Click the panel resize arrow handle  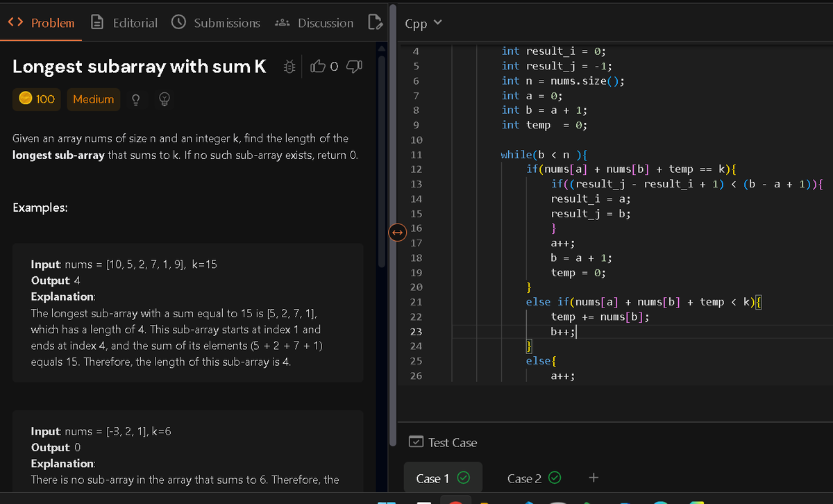(x=397, y=233)
